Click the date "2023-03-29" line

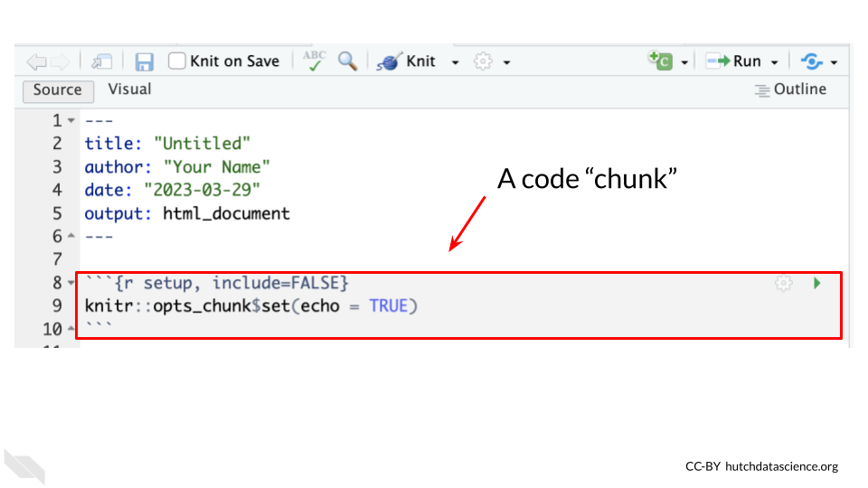(x=172, y=191)
